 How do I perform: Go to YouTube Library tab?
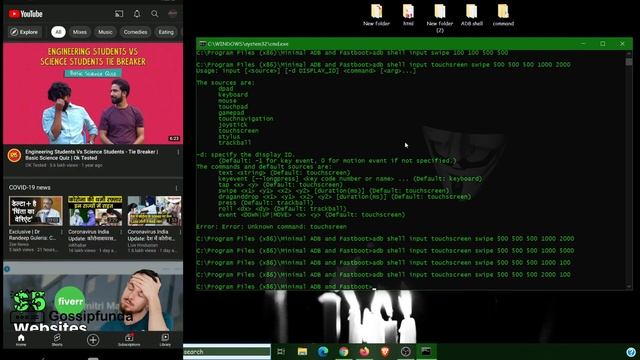coord(165,340)
